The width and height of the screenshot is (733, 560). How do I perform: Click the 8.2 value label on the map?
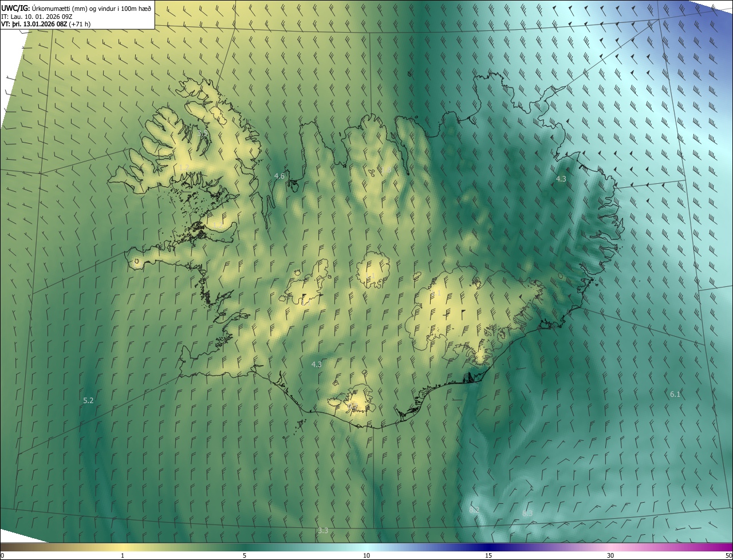click(x=474, y=510)
